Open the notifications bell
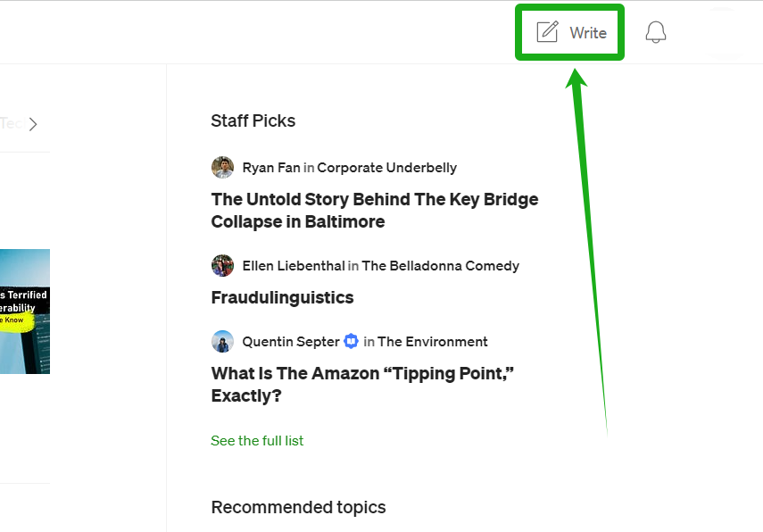 point(655,32)
